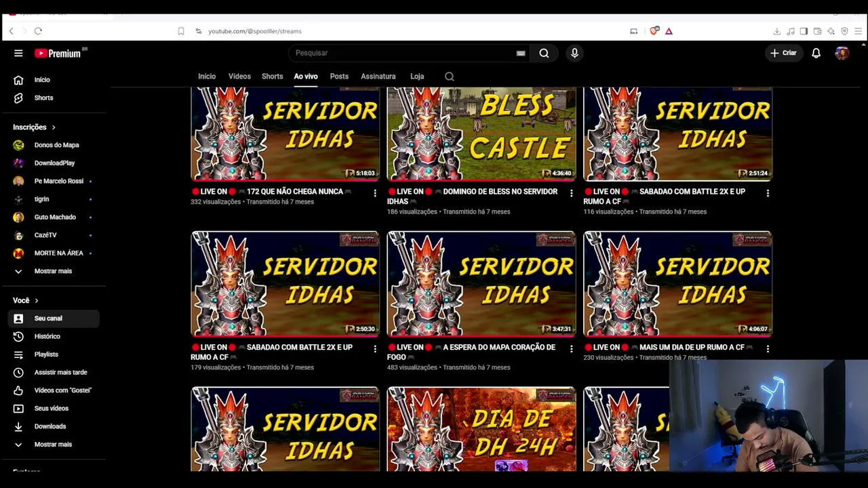Switch to the channel Início tab
Screen dimensions: 868x488
click(x=207, y=77)
